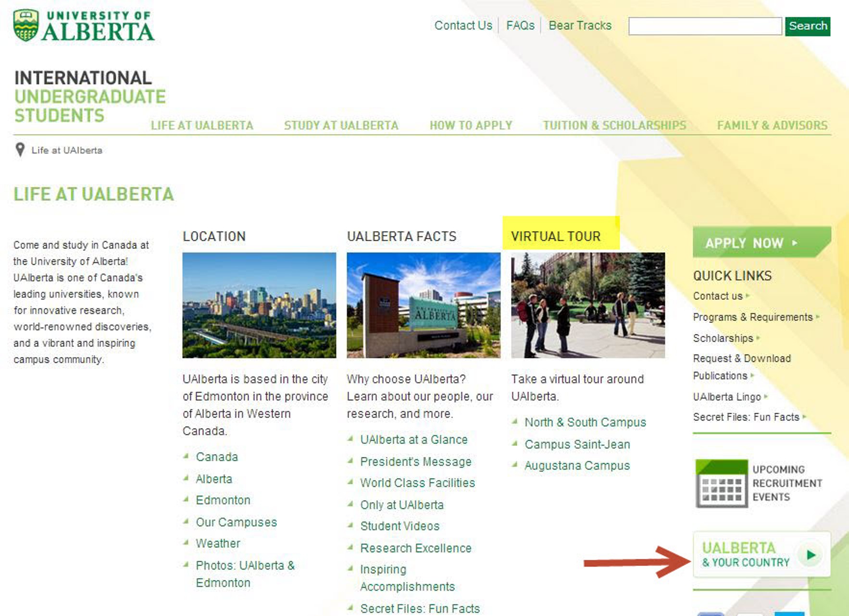The image size is (849, 616).
Task: Click the green Search button
Action: coord(808,26)
